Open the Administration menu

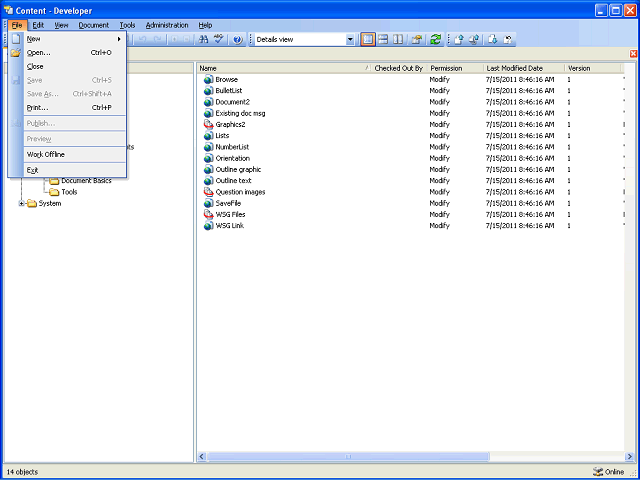pos(167,25)
